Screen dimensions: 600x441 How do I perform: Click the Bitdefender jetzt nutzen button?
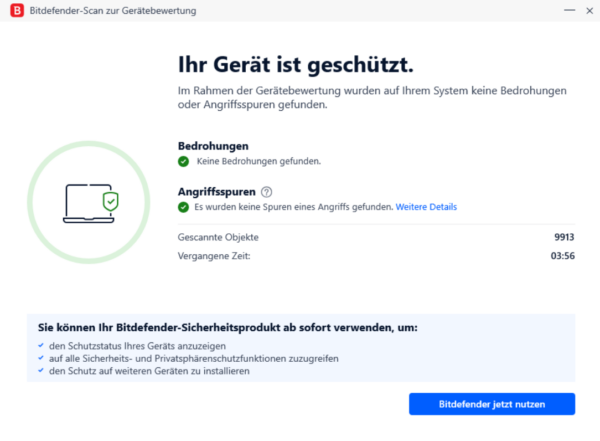pos(492,404)
